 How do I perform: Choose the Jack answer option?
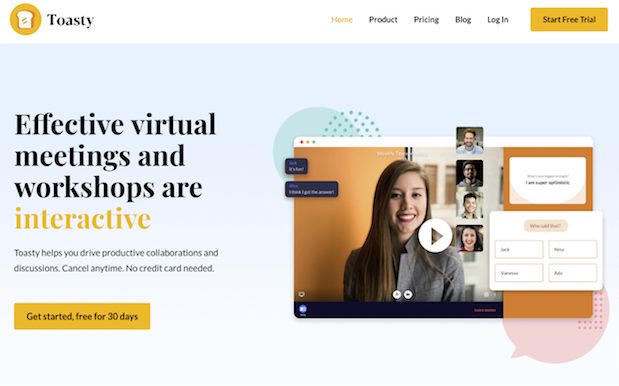519,249
